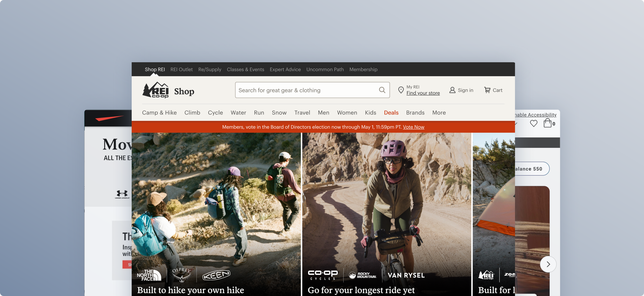Viewport: 644px width, 296px height.
Task: Select the Deals menu item
Action: 391,113
